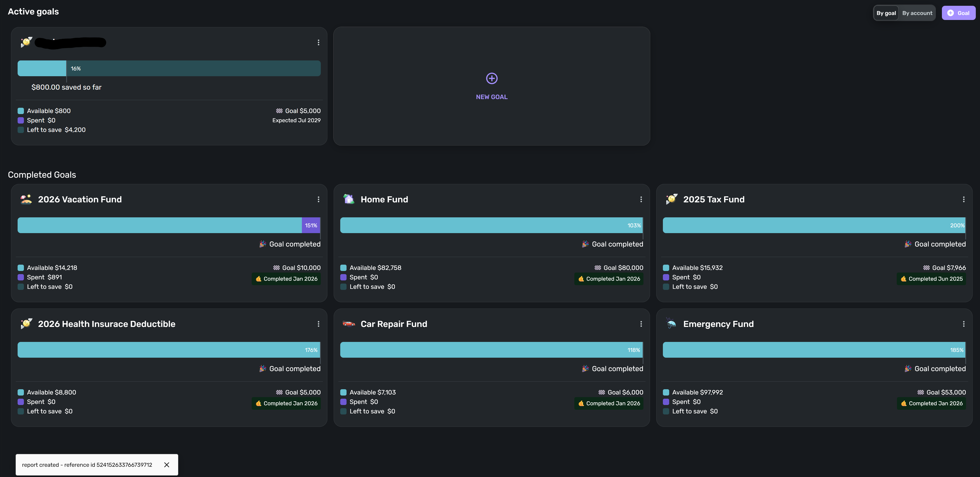Image resolution: width=980 pixels, height=477 pixels.
Task: Open active goal's three-dot options menu
Action: (318, 43)
